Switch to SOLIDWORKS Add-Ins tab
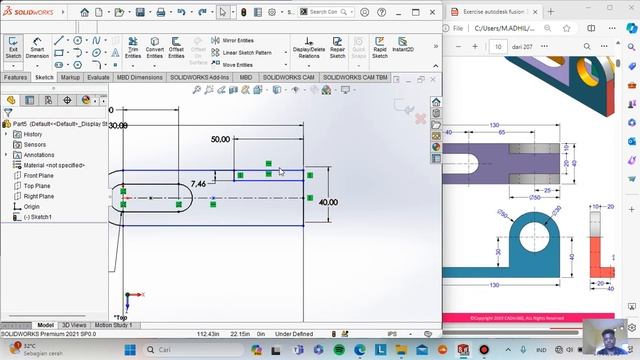Viewport: 640px width, 360px height. pyautogui.click(x=200, y=77)
